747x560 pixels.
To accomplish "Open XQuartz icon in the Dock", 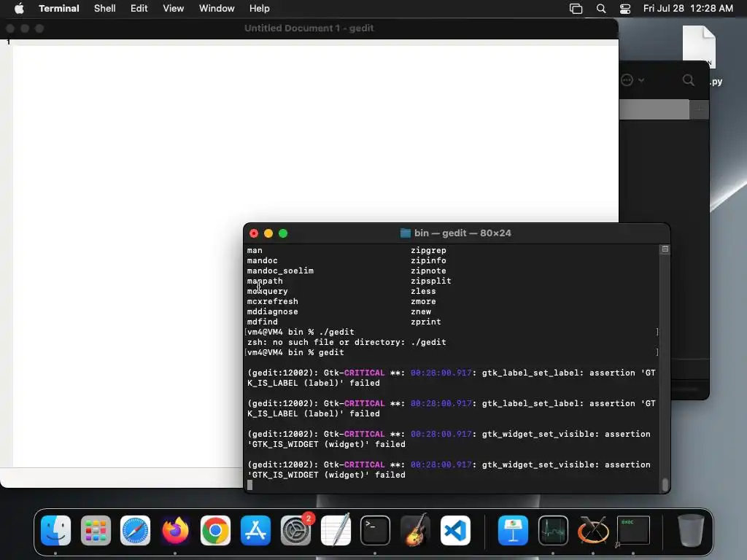I will click(x=593, y=530).
